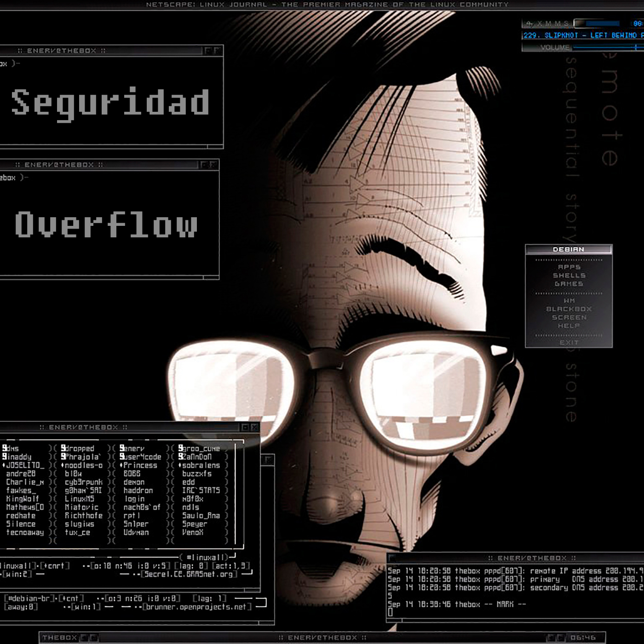Click the #debian-br channel status entry

pos(29,598)
